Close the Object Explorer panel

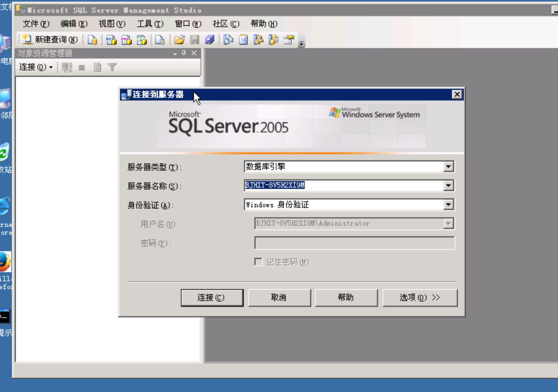194,53
